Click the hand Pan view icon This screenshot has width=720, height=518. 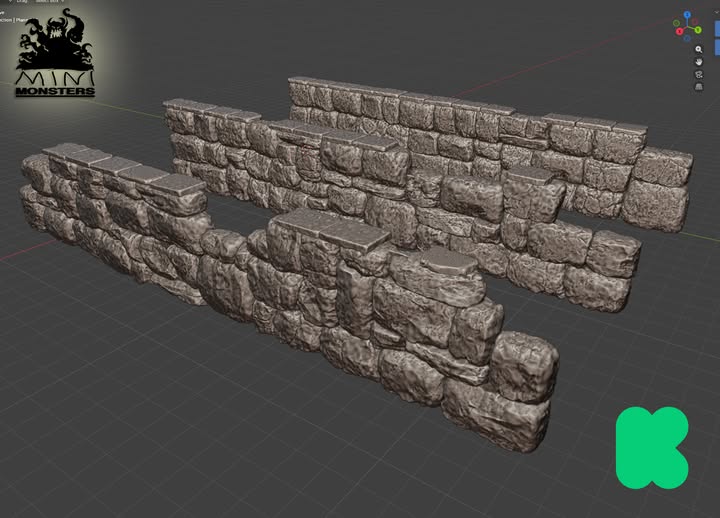click(x=700, y=62)
